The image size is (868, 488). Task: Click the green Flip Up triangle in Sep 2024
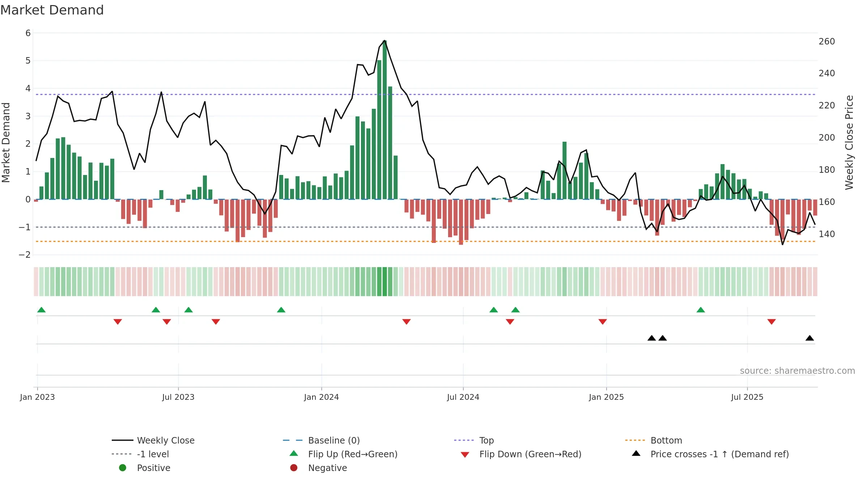coord(515,310)
